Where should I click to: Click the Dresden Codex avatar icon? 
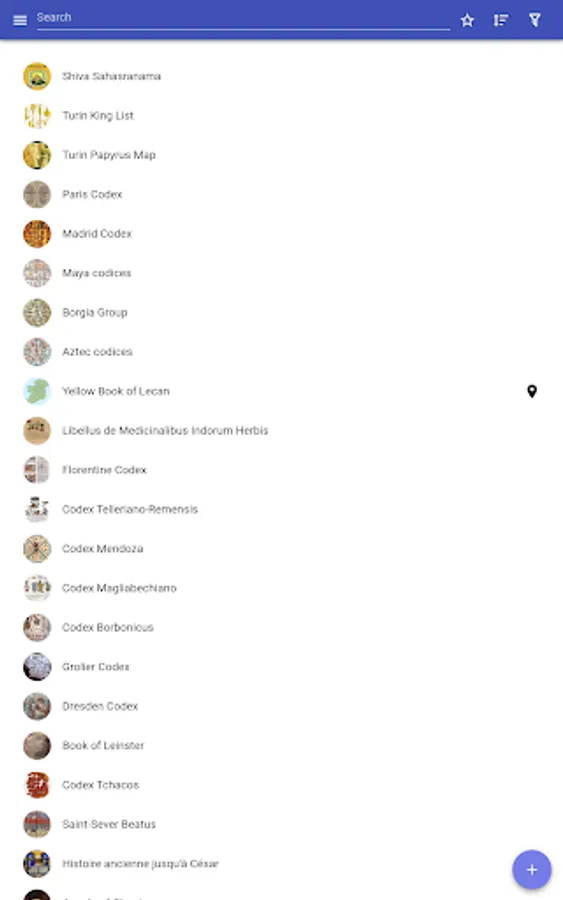coord(37,706)
